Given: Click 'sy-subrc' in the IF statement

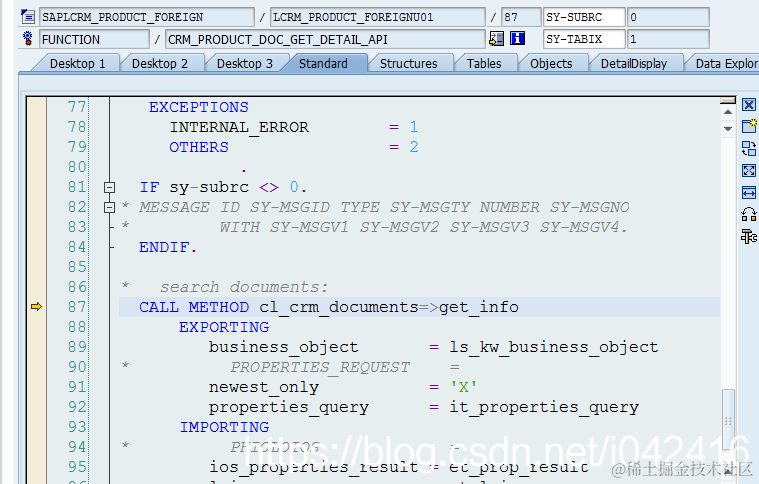Looking at the screenshot, I should (209, 187).
